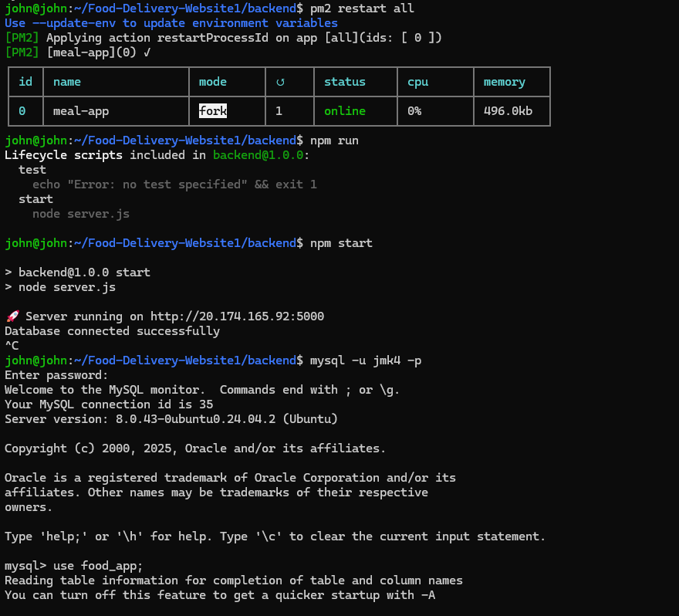Click the rocket emoji next to server message

(x=11, y=316)
